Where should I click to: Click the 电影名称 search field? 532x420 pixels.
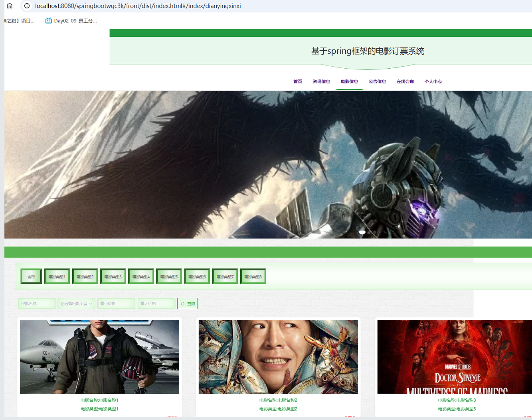click(37, 304)
